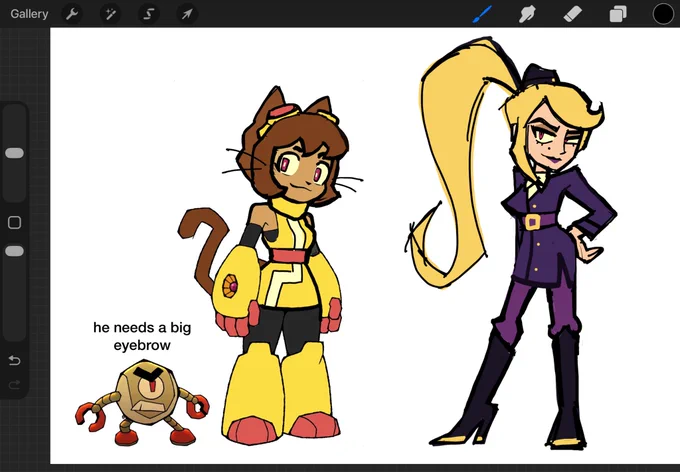Open the Gallery
Viewport: 680px width, 472px height.
point(29,14)
